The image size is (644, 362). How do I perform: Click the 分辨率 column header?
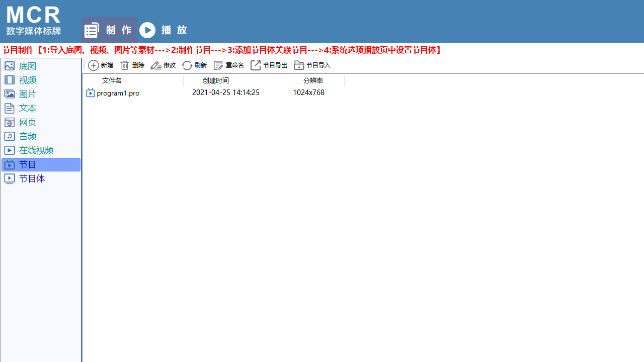(x=308, y=80)
